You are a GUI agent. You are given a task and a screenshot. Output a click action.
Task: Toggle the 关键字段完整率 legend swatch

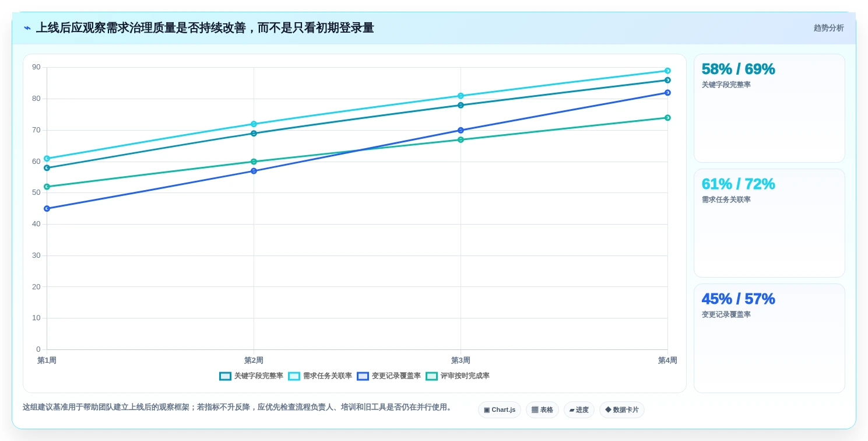[x=225, y=376]
